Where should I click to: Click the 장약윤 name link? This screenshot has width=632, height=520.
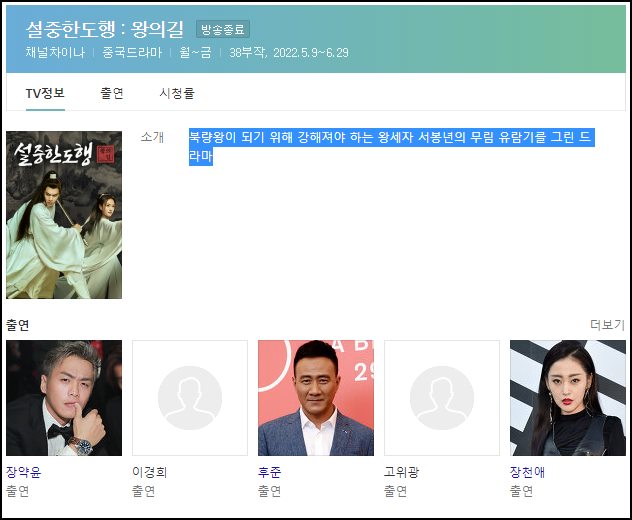(x=23, y=472)
